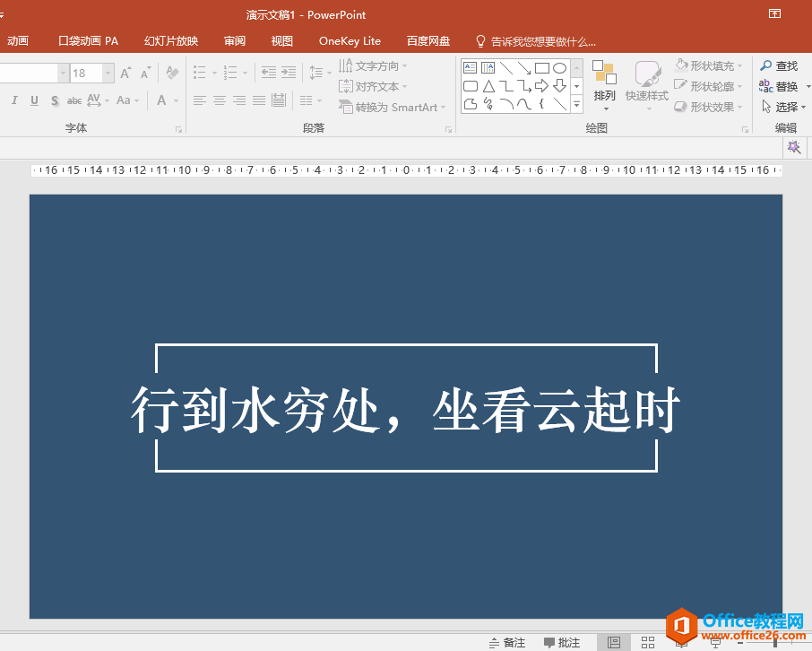Enable text shadow formatting
Screen dimensions: 812x651
click(x=54, y=100)
